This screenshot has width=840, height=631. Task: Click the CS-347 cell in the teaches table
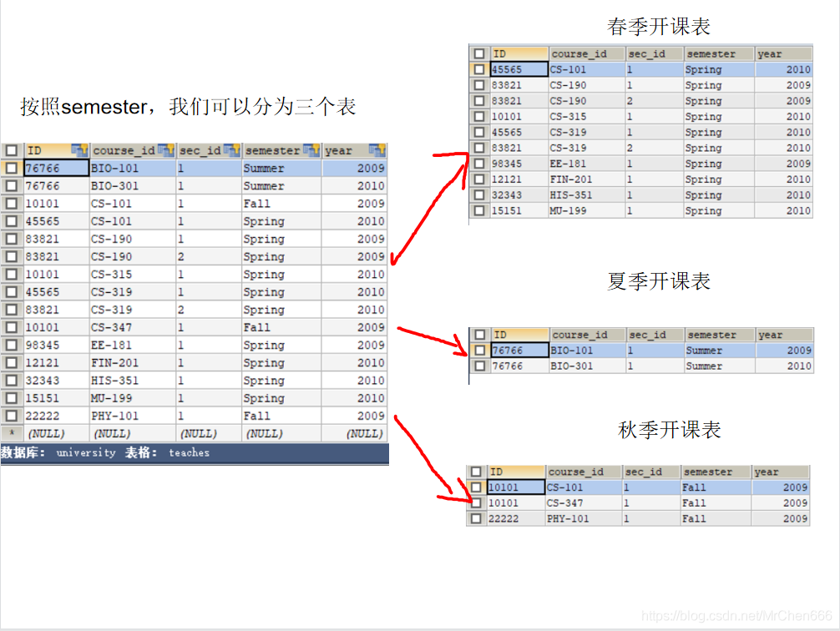[x=132, y=327]
